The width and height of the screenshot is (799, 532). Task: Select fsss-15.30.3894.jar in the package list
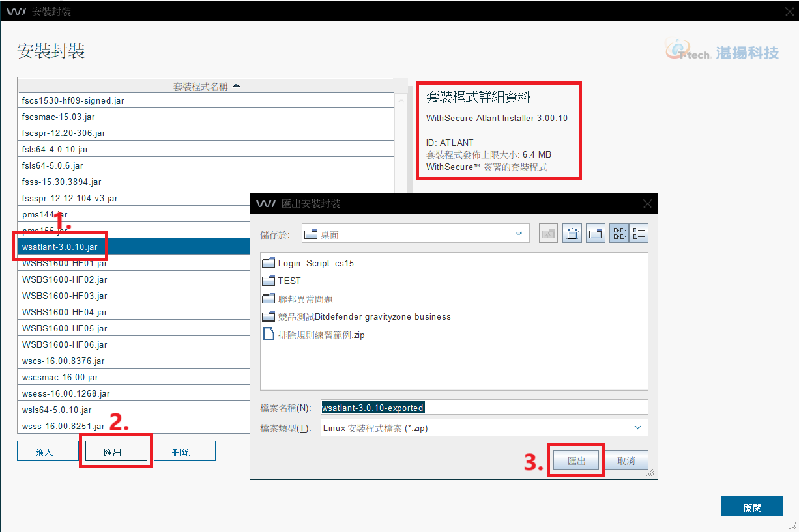point(206,182)
